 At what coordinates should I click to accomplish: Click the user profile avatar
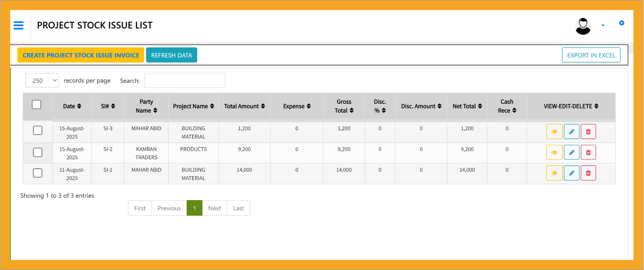[x=583, y=26]
